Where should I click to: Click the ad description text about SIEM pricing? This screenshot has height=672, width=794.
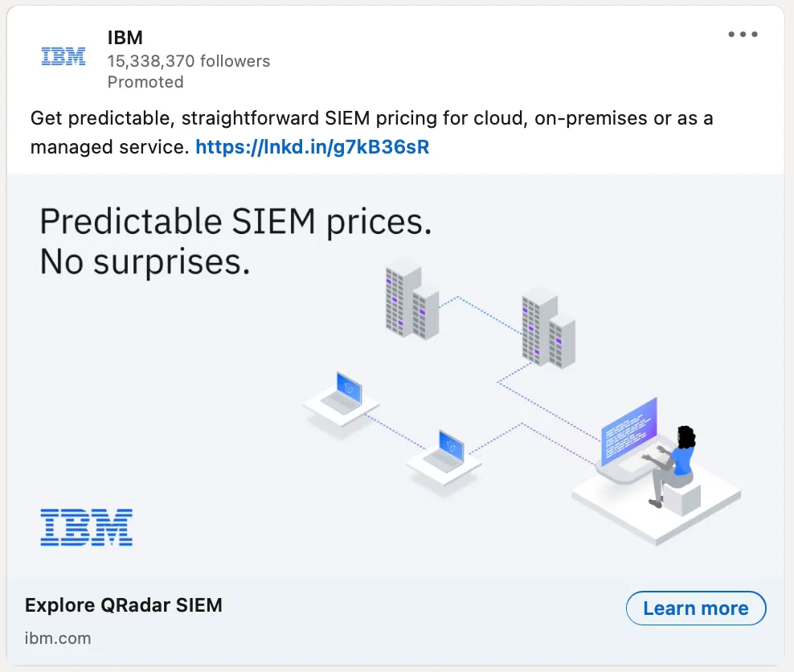371,133
